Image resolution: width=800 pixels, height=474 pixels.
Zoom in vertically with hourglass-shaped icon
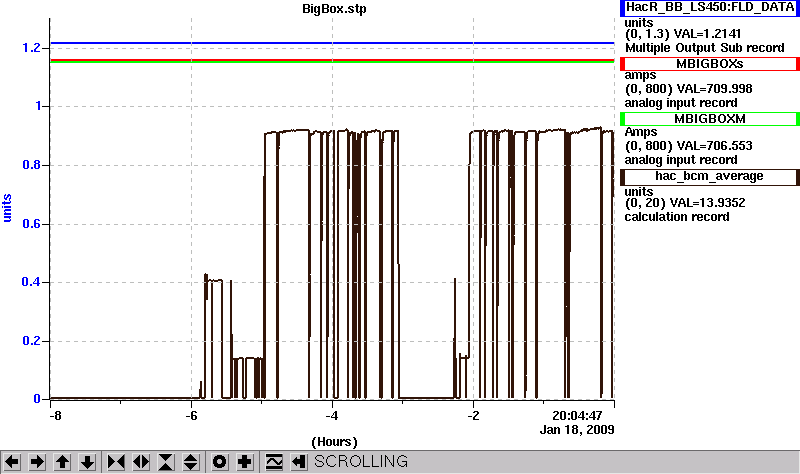(166, 462)
